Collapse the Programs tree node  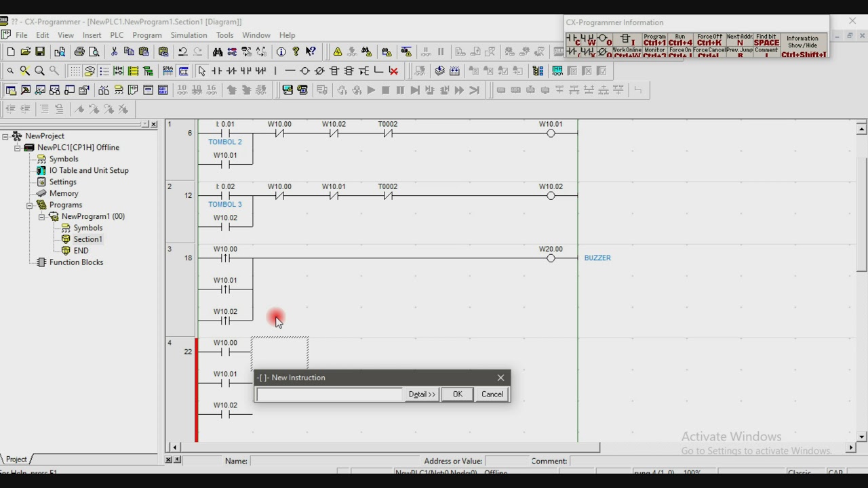pos(30,205)
